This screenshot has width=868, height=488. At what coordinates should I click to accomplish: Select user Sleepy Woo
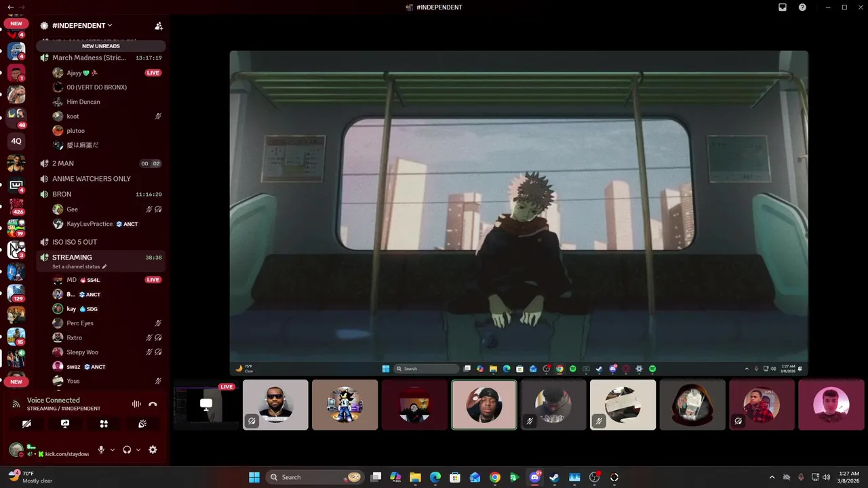point(82,352)
